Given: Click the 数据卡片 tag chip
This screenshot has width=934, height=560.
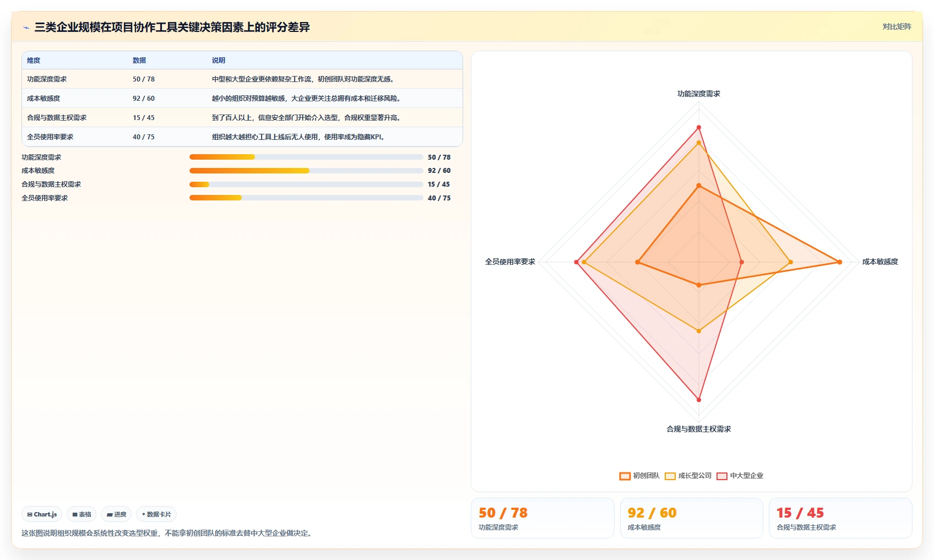Looking at the screenshot, I should [x=156, y=514].
